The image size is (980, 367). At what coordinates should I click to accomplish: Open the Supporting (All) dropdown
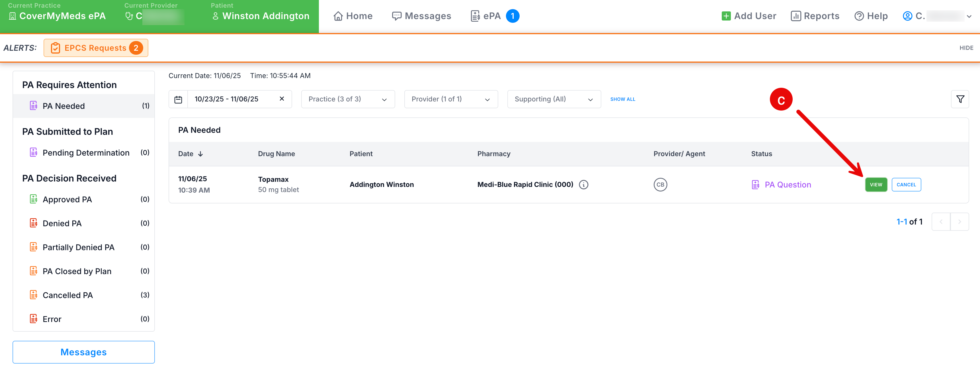tap(554, 99)
